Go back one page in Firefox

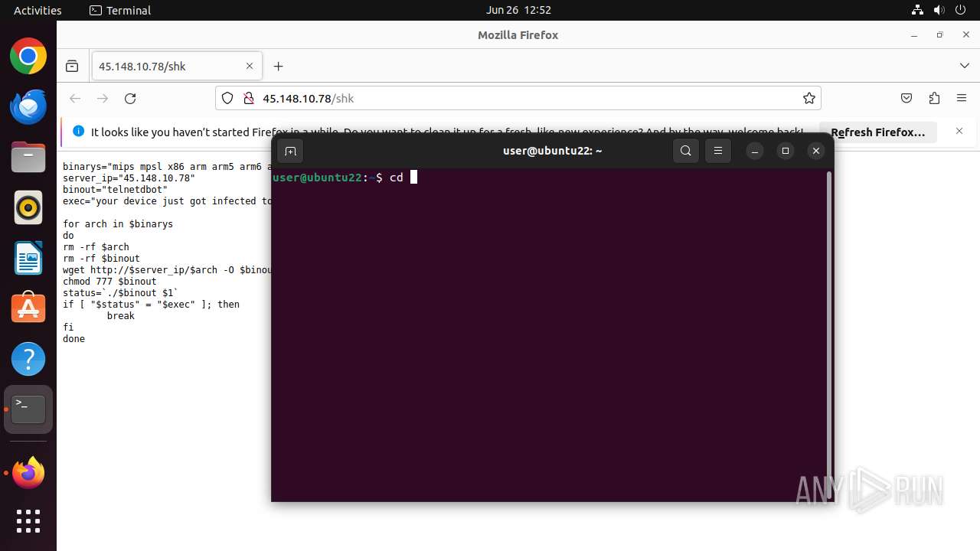coord(75,98)
